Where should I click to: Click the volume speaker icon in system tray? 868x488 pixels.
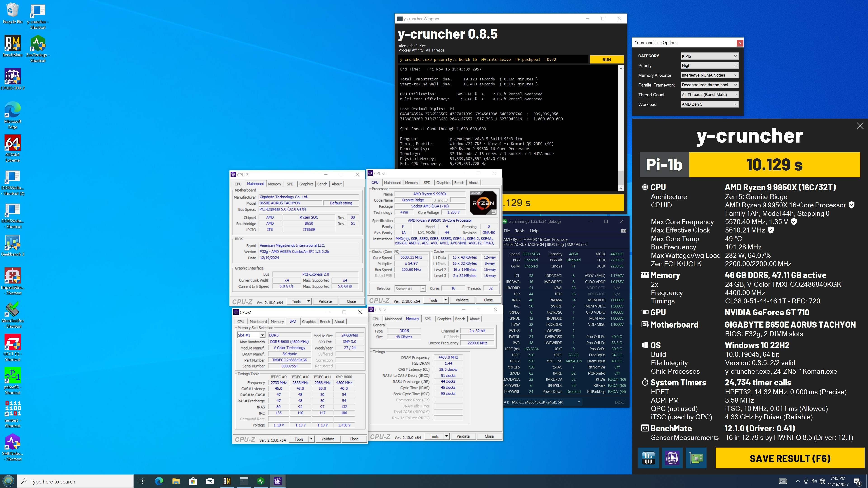pos(814,481)
